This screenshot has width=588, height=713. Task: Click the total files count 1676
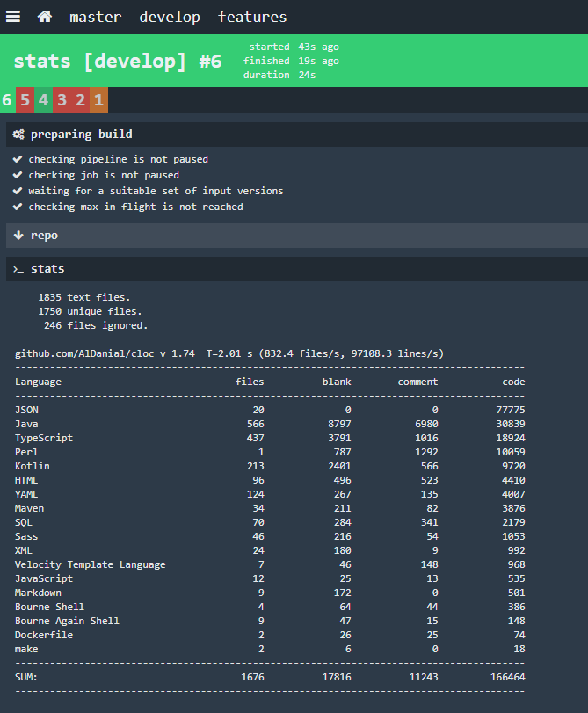252,678
